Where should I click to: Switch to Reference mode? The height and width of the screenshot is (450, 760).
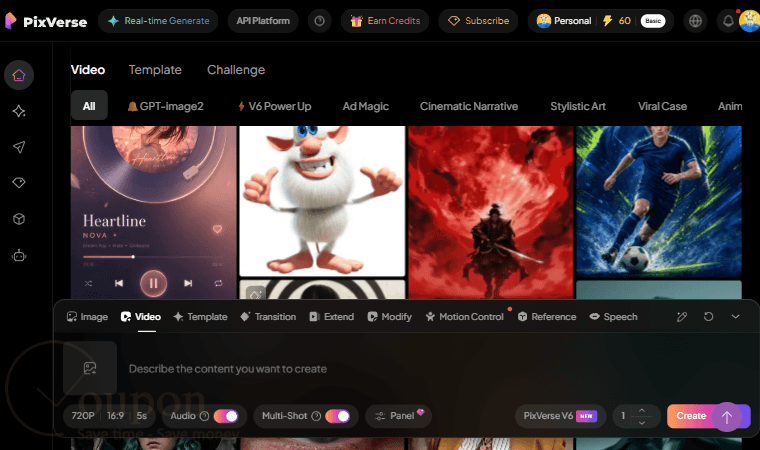547,317
